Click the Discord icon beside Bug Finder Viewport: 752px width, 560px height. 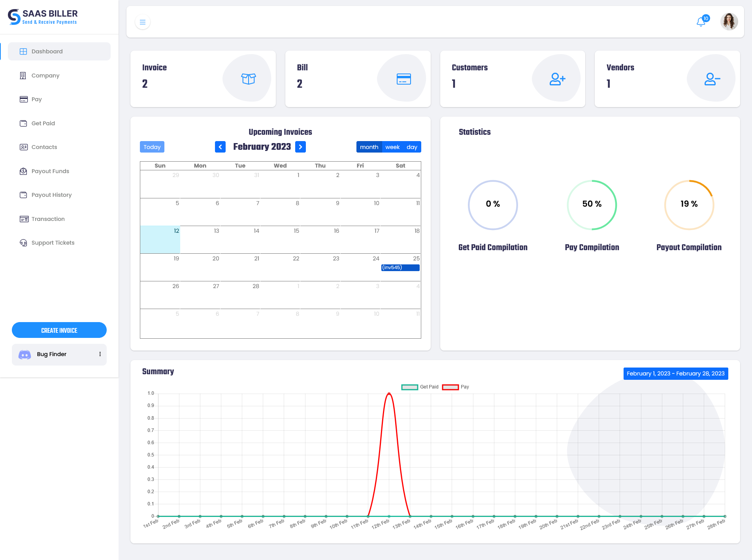[x=25, y=354]
